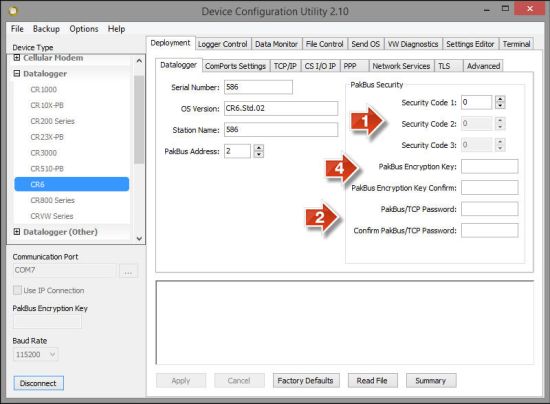Select CRVW Series device type
The height and width of the screenshot is (404, 550).
point(52,216)
